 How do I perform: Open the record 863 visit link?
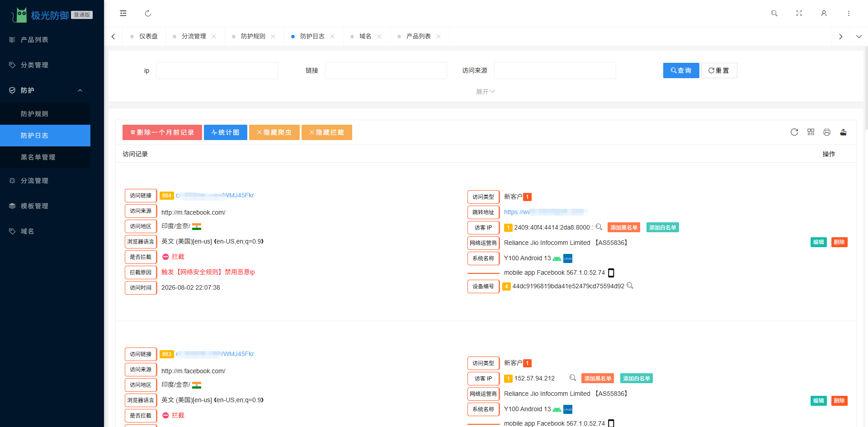pos(215,354)
